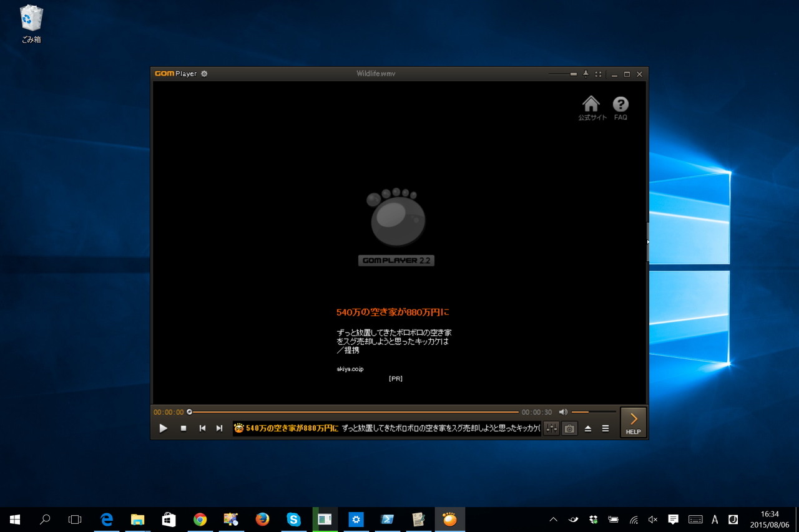Click the ad ticker text in control bar

(387, 428)
